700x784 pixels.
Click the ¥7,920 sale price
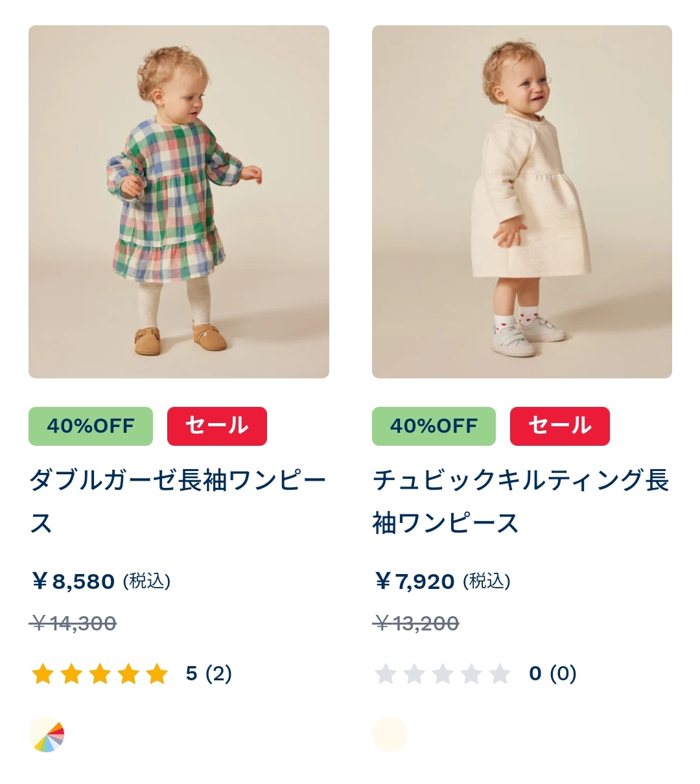[x=414, y=581]
